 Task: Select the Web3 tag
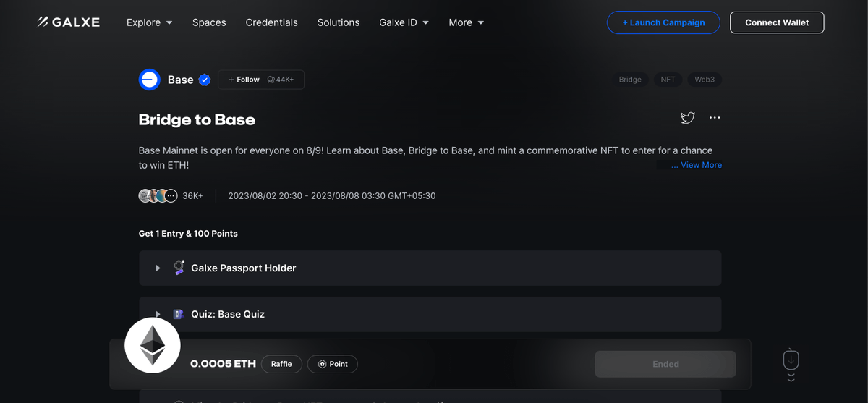click(x=705, y=80)
